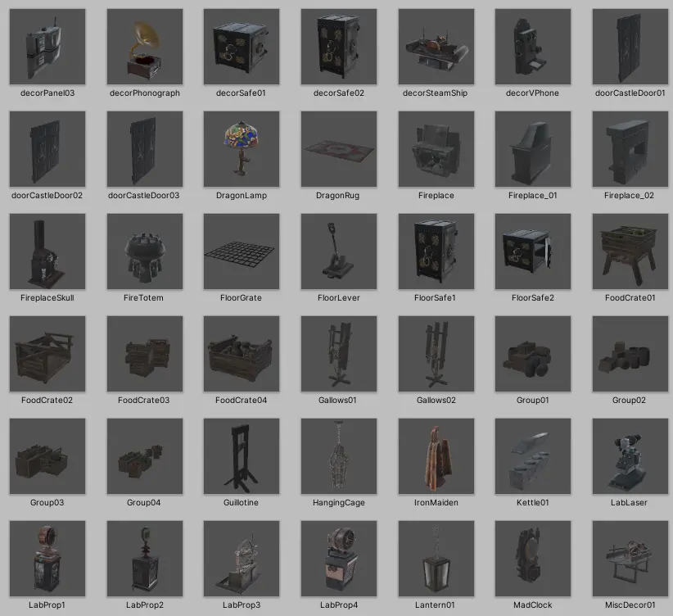Choose the Lantern01 asset preview

[x=436, y=559]
